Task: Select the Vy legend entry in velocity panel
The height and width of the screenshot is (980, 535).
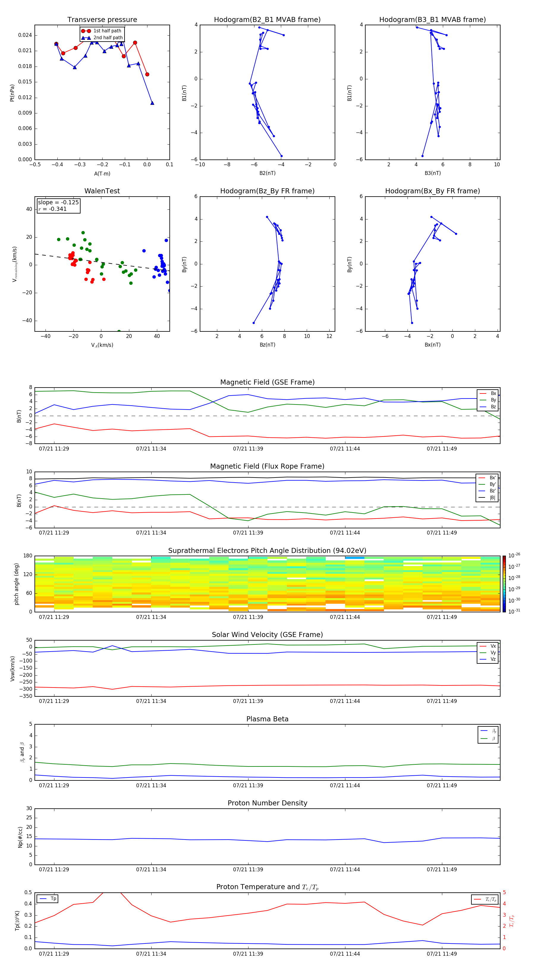Action: point(488,652)
